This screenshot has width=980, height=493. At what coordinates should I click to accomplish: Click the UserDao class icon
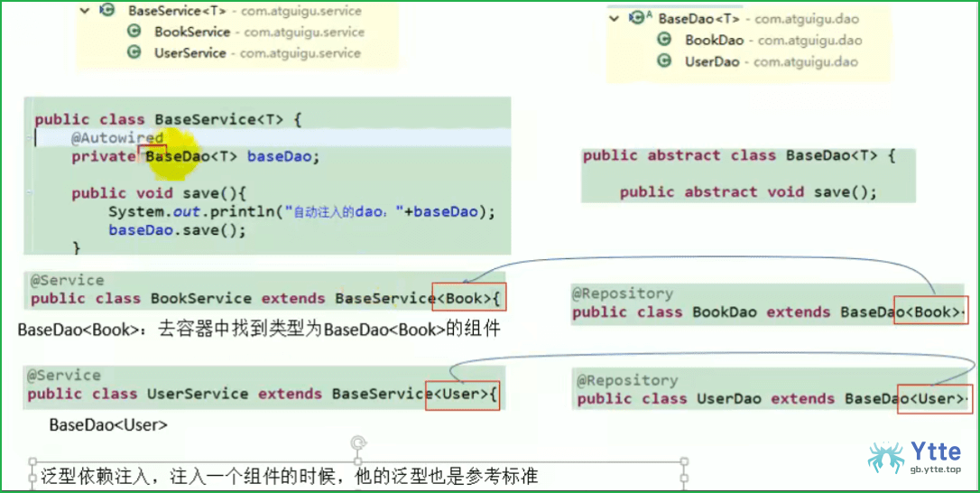tap(664, 61)
